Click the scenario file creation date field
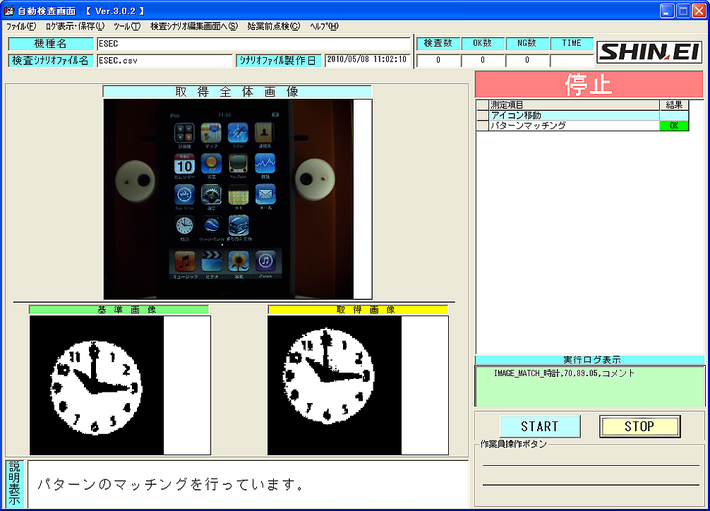The height and width of the screenshot is (511, 710). (367, 60)
